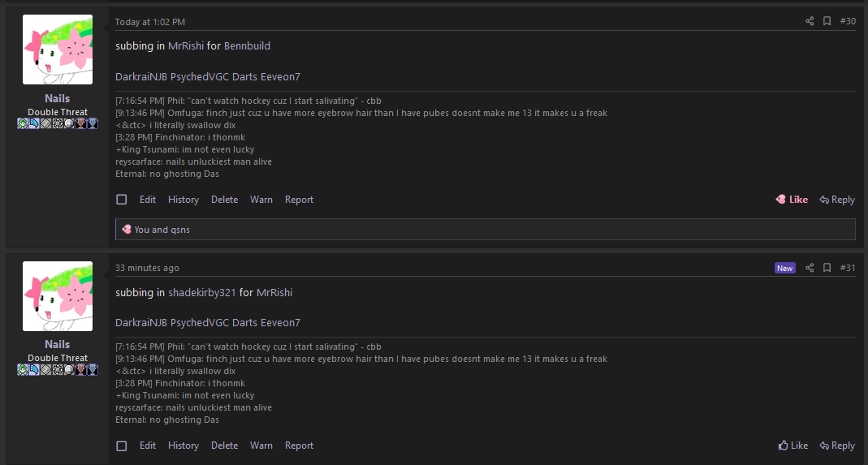This screenshot has width=868, height=465.
Task: Open the MrRishi mention in post #30
Action: tap(186, 46)
